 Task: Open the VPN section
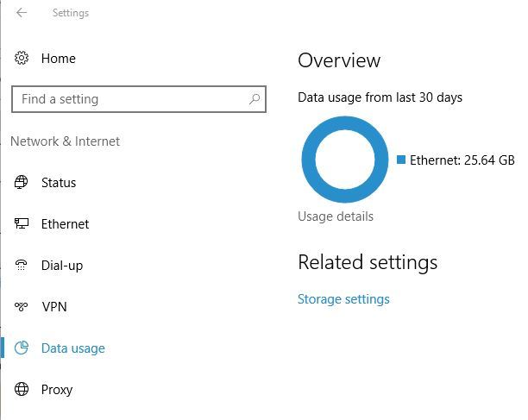[53, 307]
